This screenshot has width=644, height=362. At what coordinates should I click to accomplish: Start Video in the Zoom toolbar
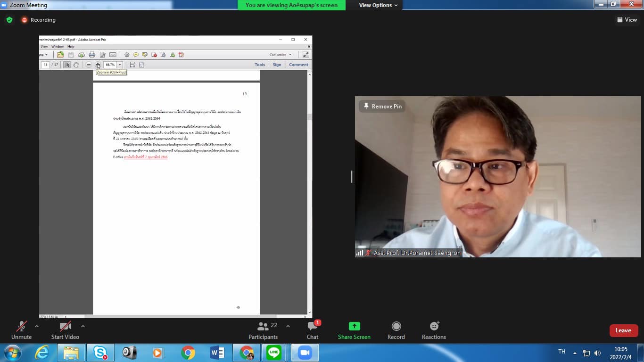[x=65, y=327]
